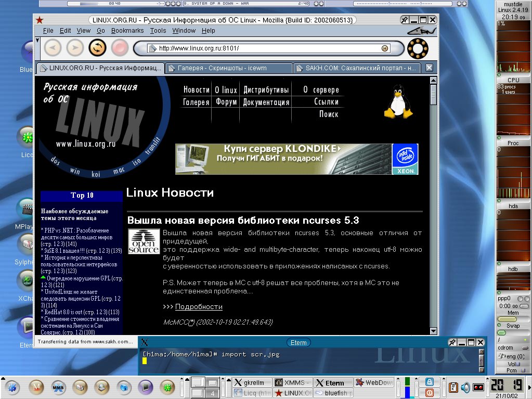Viewport: 532px width, 399px height.
Task: Toggle sticky pin on the Mozilla window
Action: 405,20
